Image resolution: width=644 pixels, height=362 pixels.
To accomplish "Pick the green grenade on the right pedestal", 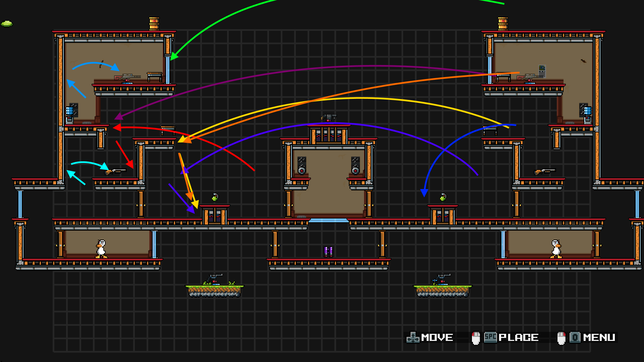I will coord(443,197).
